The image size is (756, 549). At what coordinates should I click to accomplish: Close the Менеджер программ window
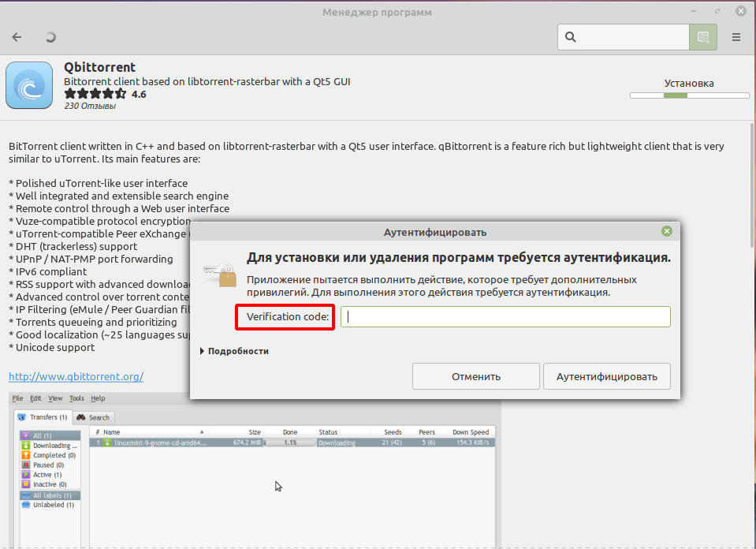click(741, 11)
